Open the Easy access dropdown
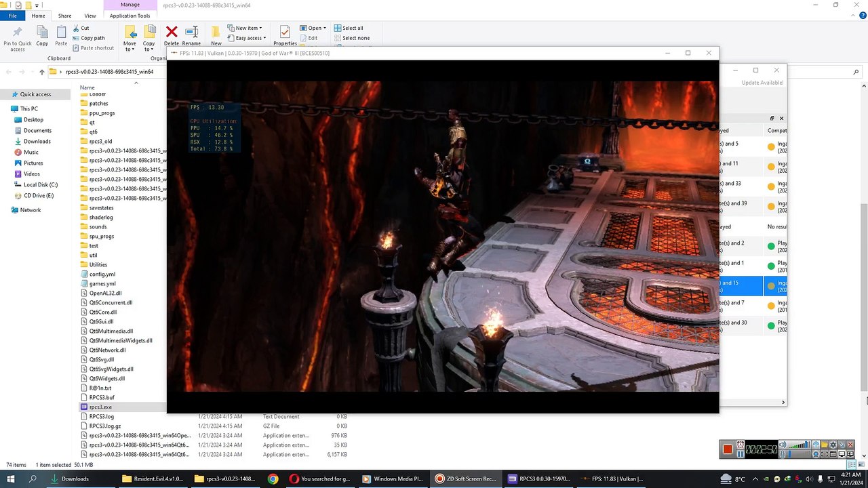The height and width of the screenshot is (488, 868). pyautogui.click(x=247, y=38)
